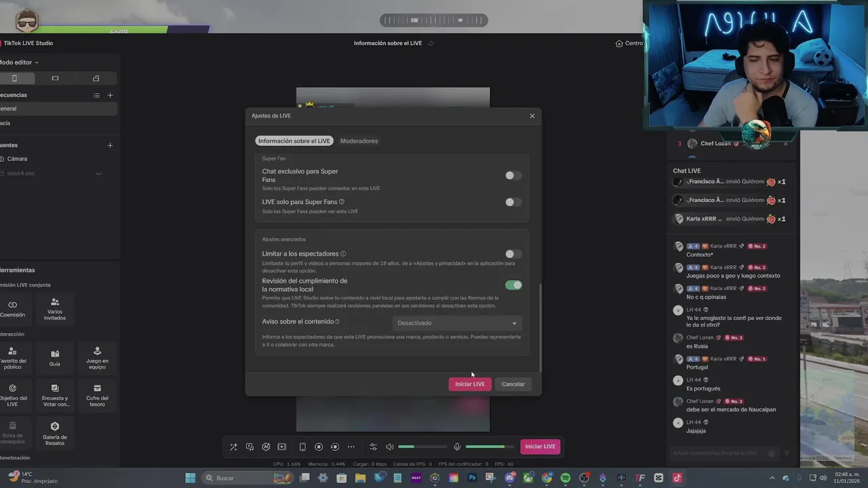Open TikTok LIVE Studio taskbar icon
Image resolution: width=868 pixels, height=488 pixels.
coord(677,478)
